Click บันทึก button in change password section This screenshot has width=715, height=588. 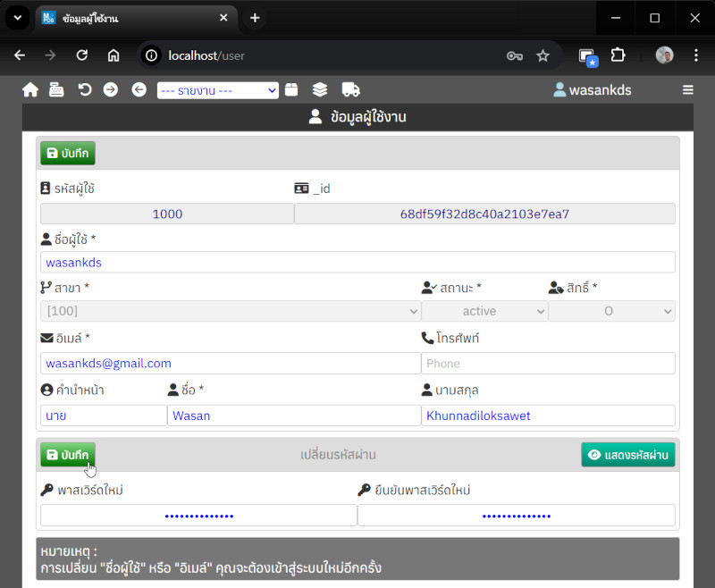(x=68, y=455)
